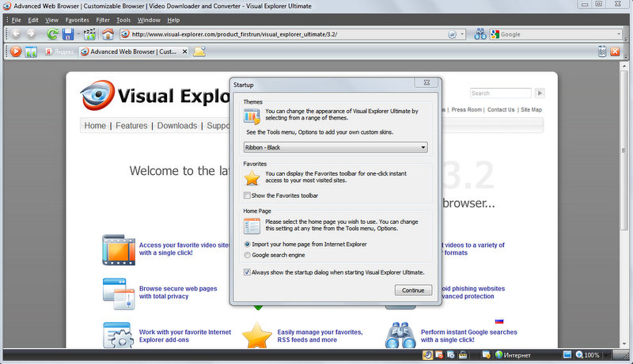
Task: Click the blue floppy disk Save icon
Action: tap(68, 34)
